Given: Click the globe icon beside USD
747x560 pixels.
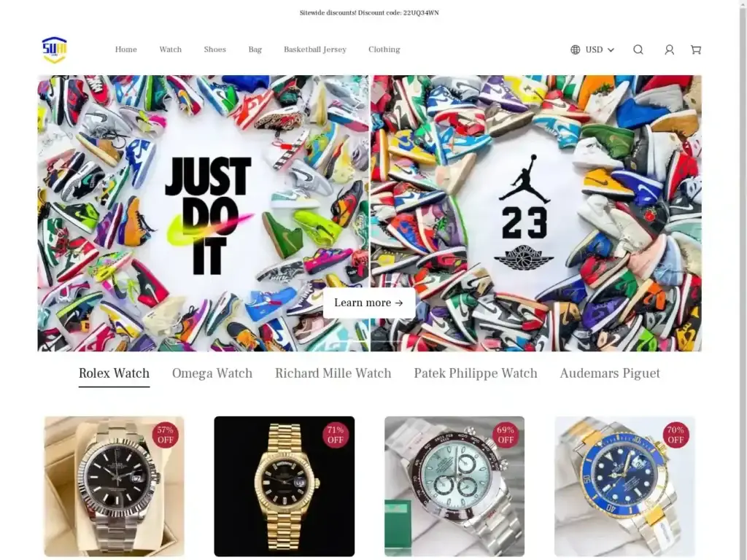Looking at the screenshot, I should coord(576,50).
